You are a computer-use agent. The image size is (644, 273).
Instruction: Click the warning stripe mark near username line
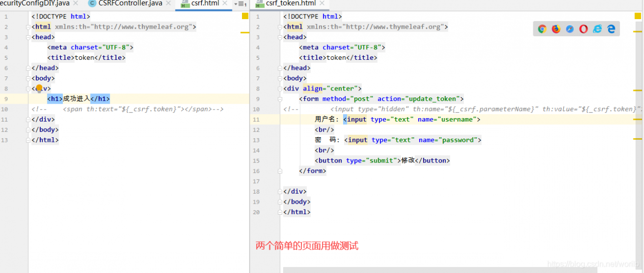(x=637, y=120)
